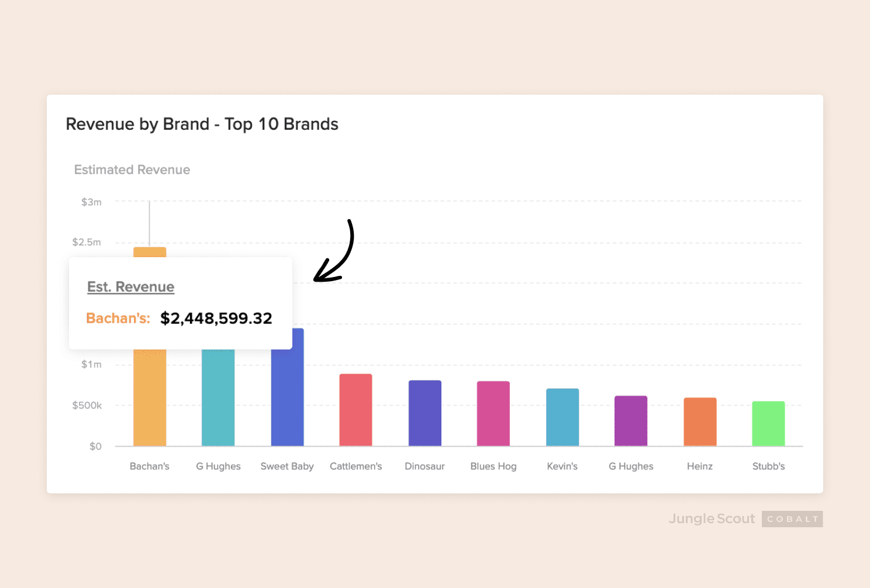Select the teal G Hughes bar
The height and width of the screenshot is (588, 870).
point(218,397)
